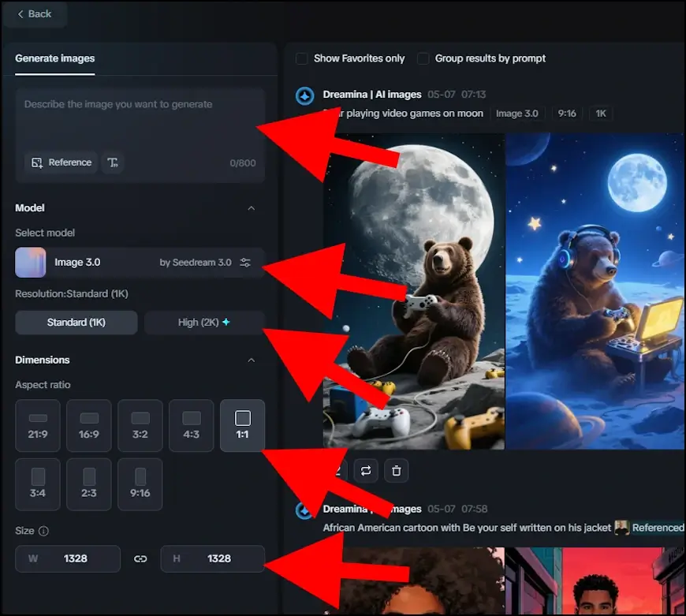Go back using the Back button
The height and width of the screenshot is (616, 686).
34,14
